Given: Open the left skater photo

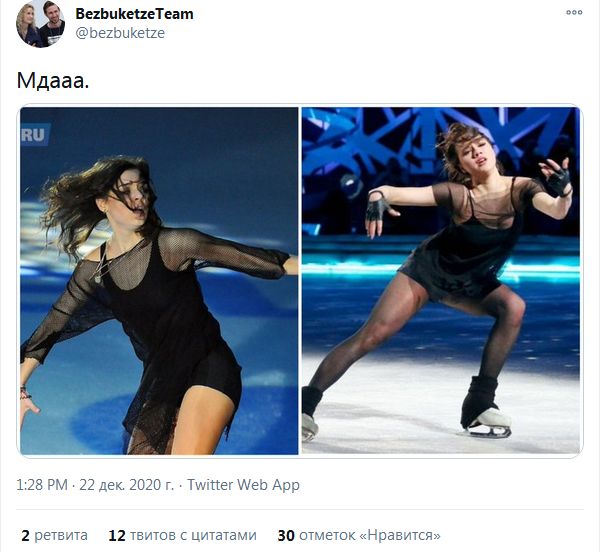Looking at the screenshot, I should coord(159,281).
